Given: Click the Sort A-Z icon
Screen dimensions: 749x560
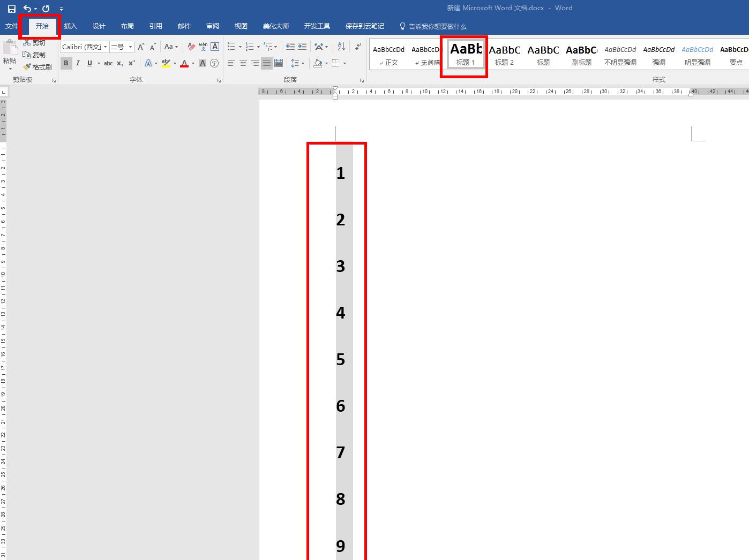Looking at the screenshot, I should tap(341, 47).
